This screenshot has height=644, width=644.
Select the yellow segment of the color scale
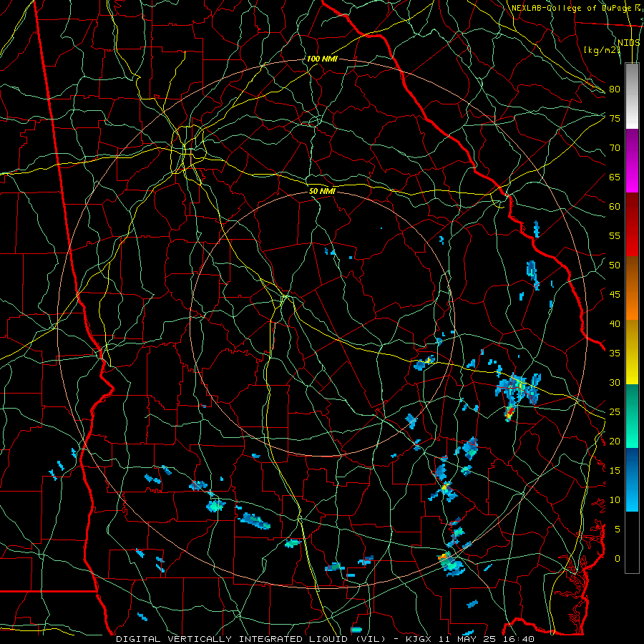click(632, 352)
